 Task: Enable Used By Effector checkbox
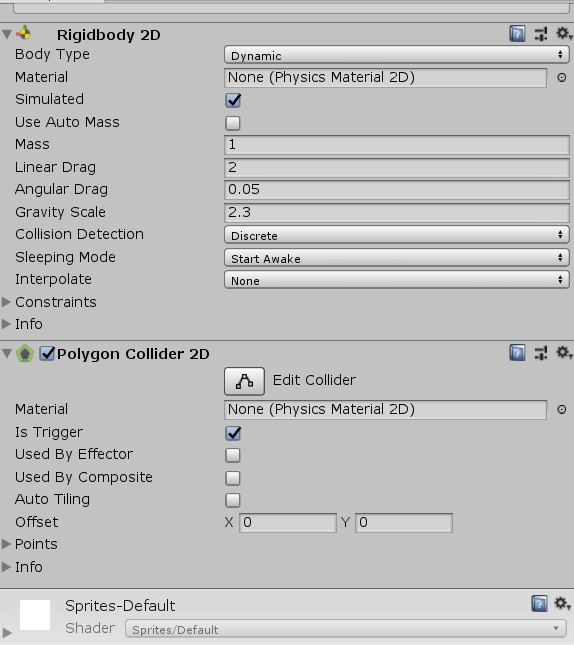point(233,455)
